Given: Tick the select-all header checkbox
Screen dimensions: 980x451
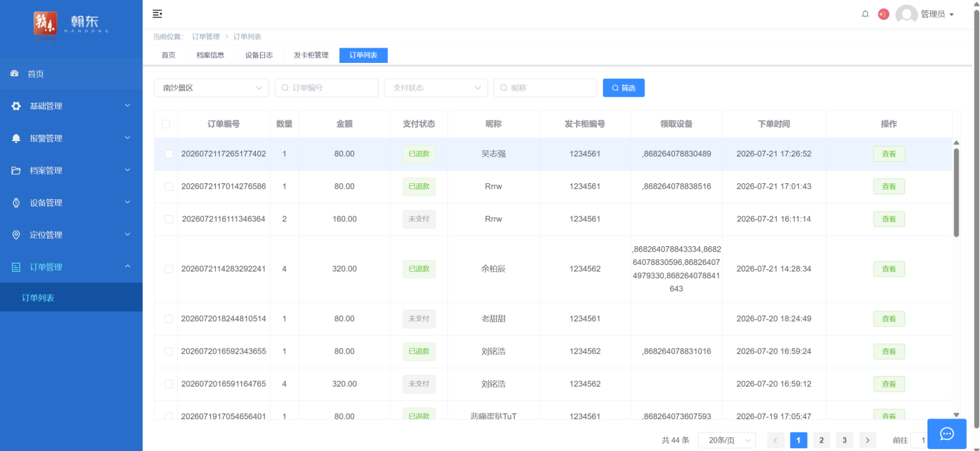Looking at the screenshot, I should pos(165,124).
